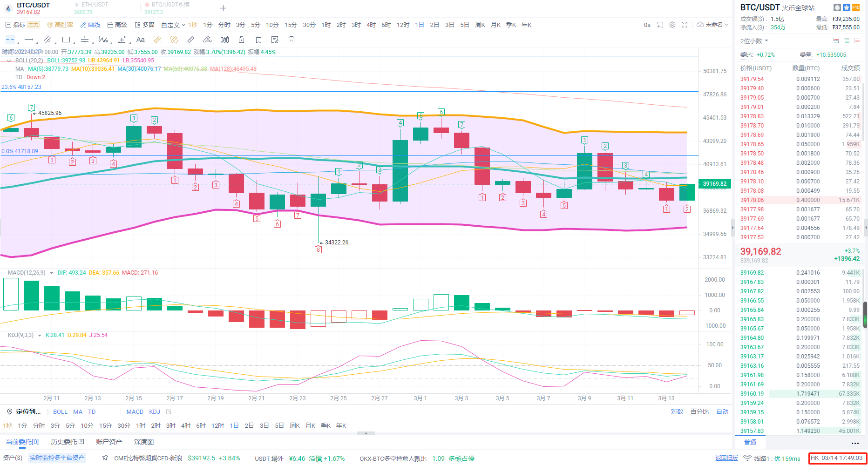Select the 普通 order tab
Screen dimensions: 868x465
750,442
